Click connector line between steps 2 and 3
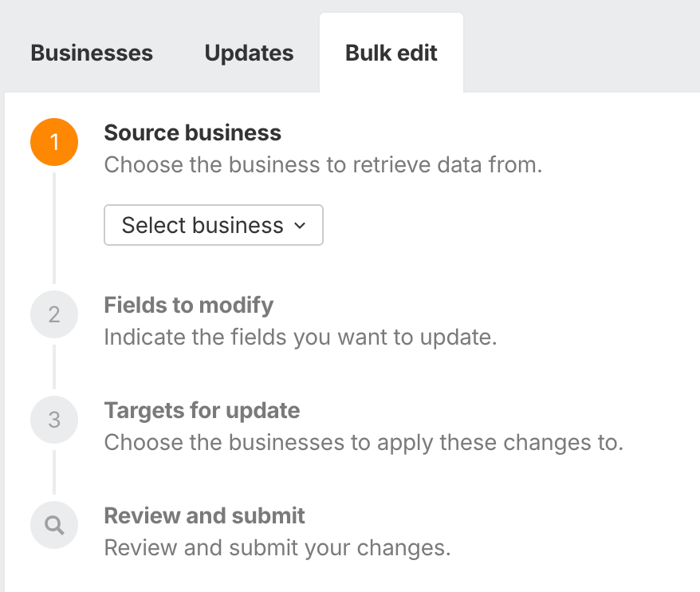 (54, 367)
